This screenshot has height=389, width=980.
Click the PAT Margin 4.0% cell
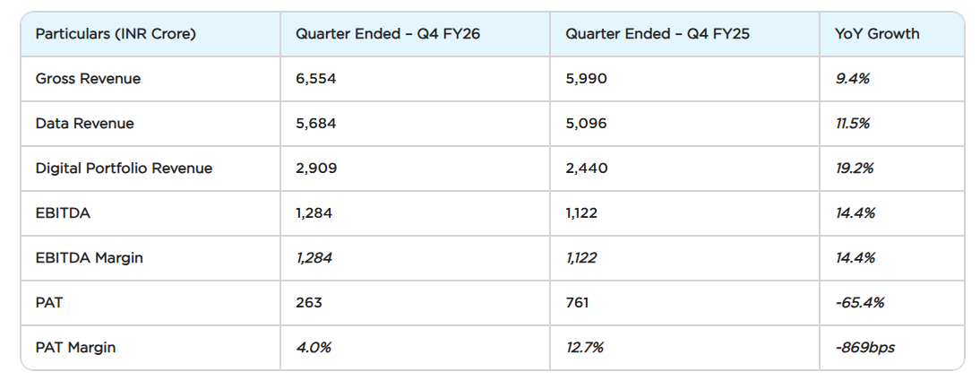313,348
